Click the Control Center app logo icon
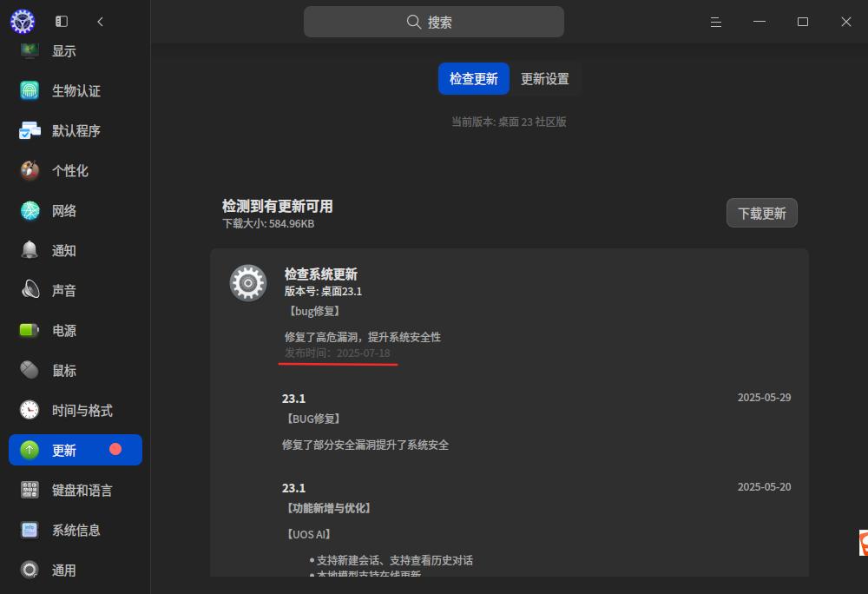The image size is (868, 594). (x=23, y=22)
